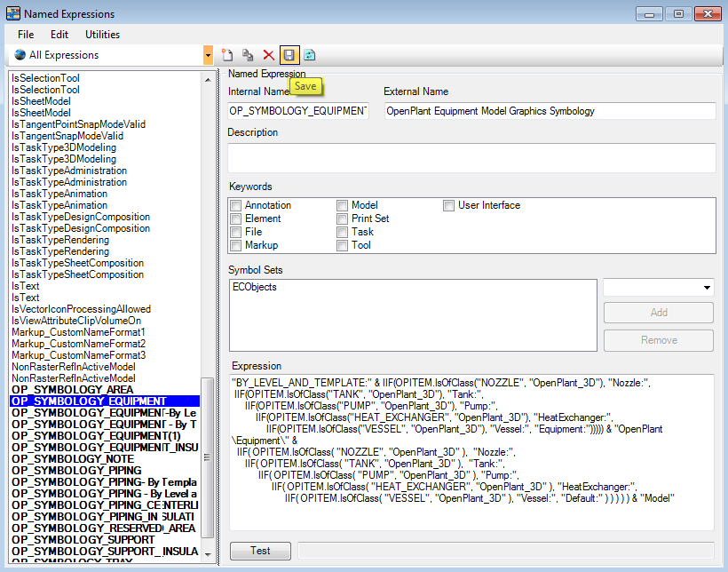This screenshot has width=728, height=572.
Task: Select OP_SYMBOLOGY_PIPING - By Level a entry
Action: click(105, 494)
